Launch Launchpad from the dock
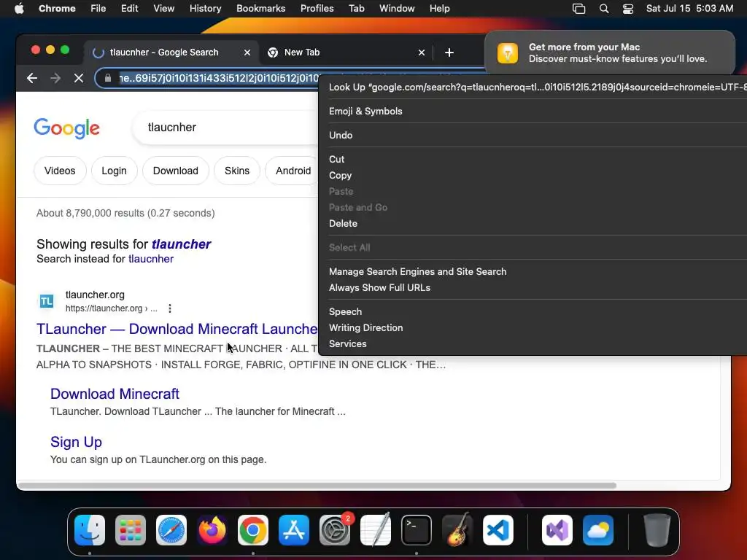This screenshot has height=560, width=747. 131,530
